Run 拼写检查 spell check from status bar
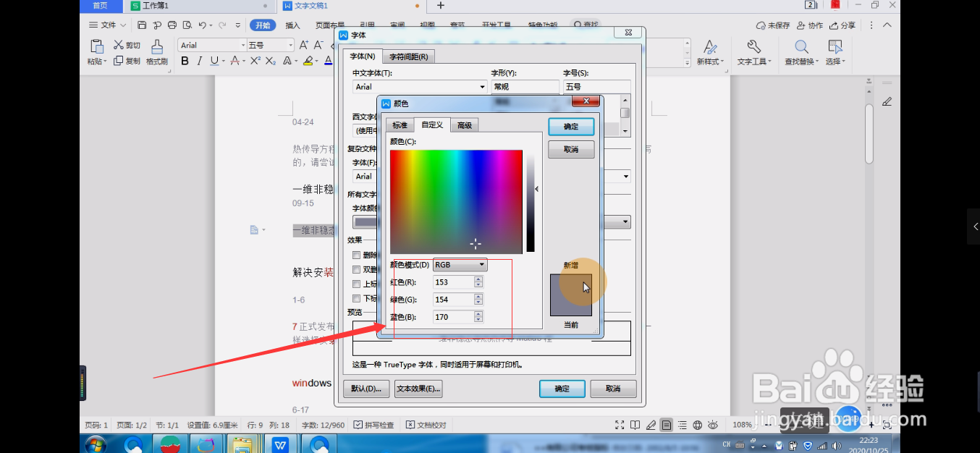This screenshot has height=453, width=980. click(373, 425)
